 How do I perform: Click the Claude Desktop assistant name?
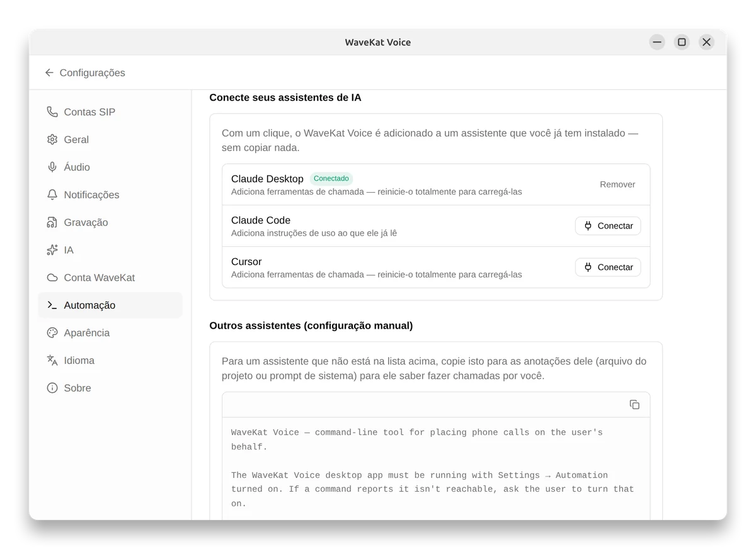[267, 179]
